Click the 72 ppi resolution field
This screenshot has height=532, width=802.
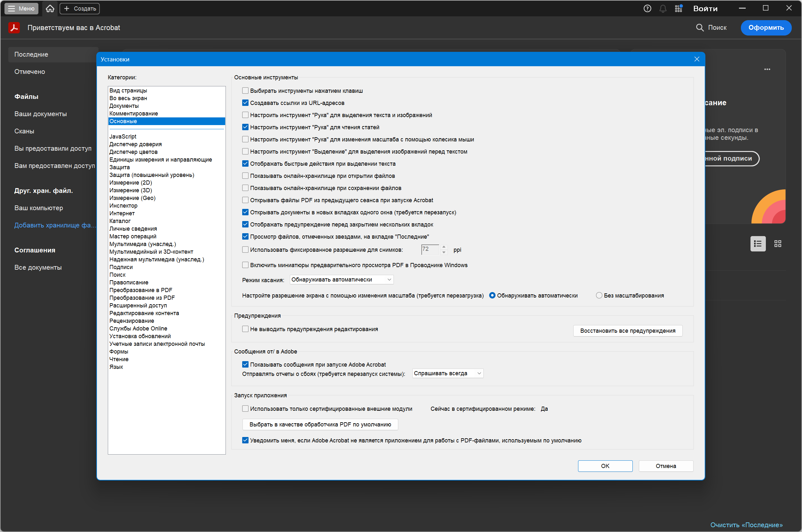(x=430, y=250)
